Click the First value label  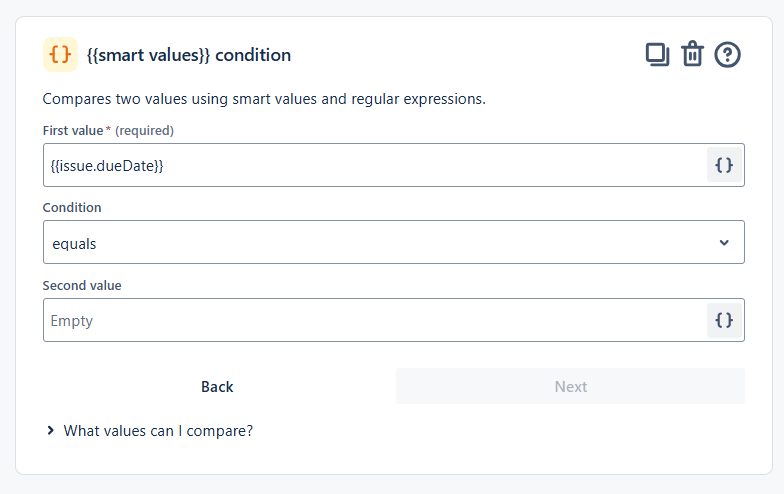point(72,130)
